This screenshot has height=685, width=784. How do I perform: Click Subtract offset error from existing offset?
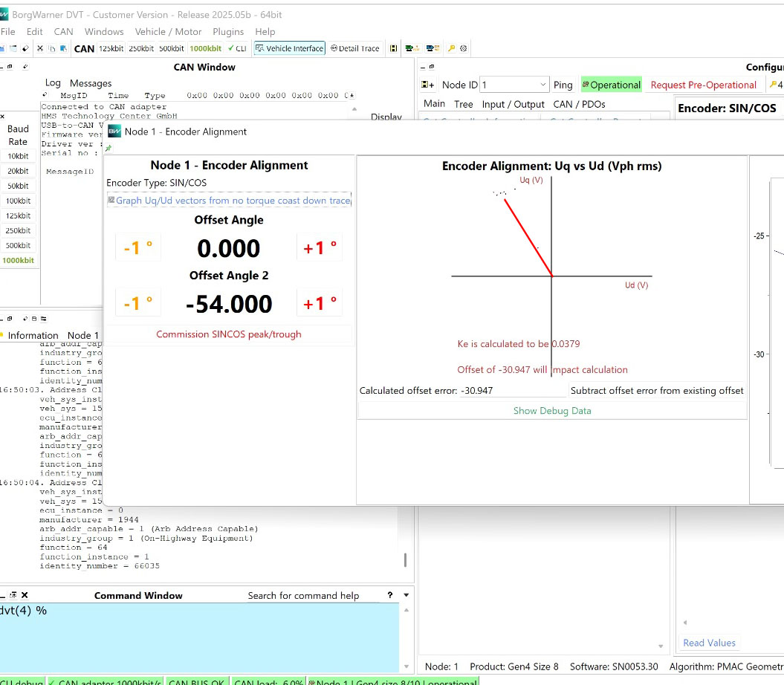point(657,390)
